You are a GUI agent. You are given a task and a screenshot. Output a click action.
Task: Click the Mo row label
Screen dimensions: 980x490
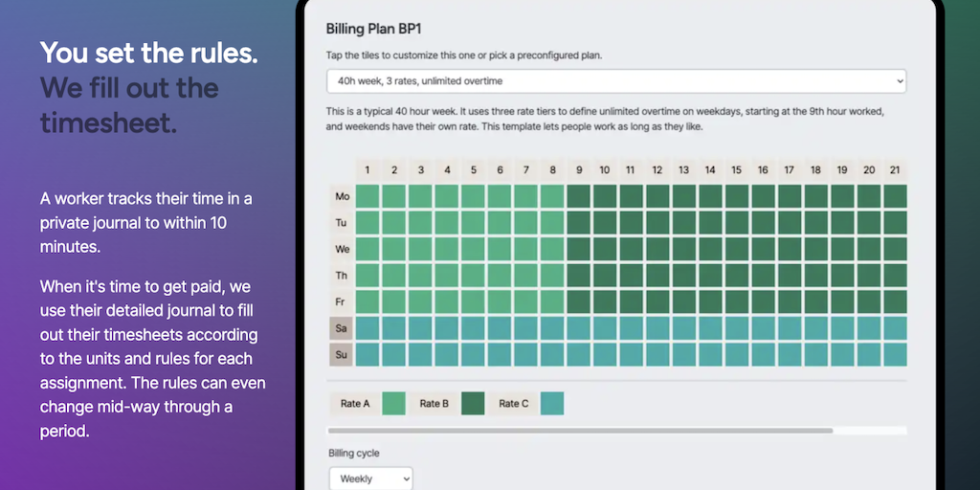[342, 196]
